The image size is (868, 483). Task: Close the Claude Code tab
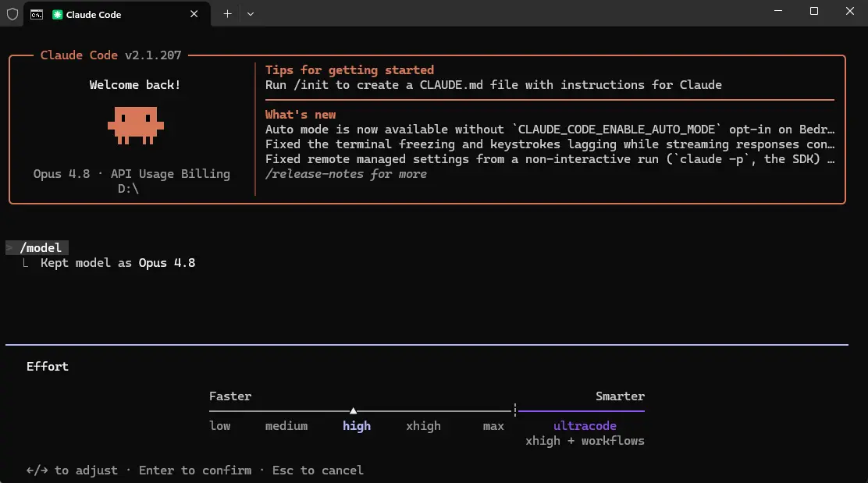pyautogui.click(x=194, y=14)
